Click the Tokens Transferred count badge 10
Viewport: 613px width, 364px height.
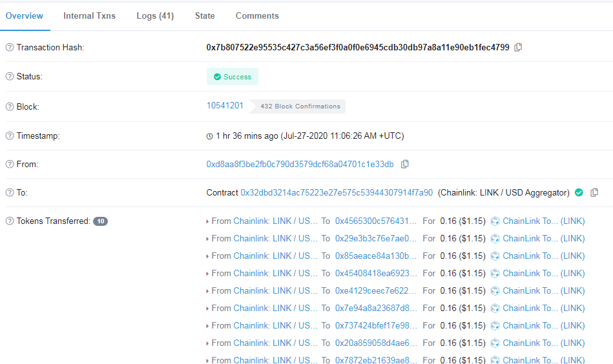(x=101, y=221)
